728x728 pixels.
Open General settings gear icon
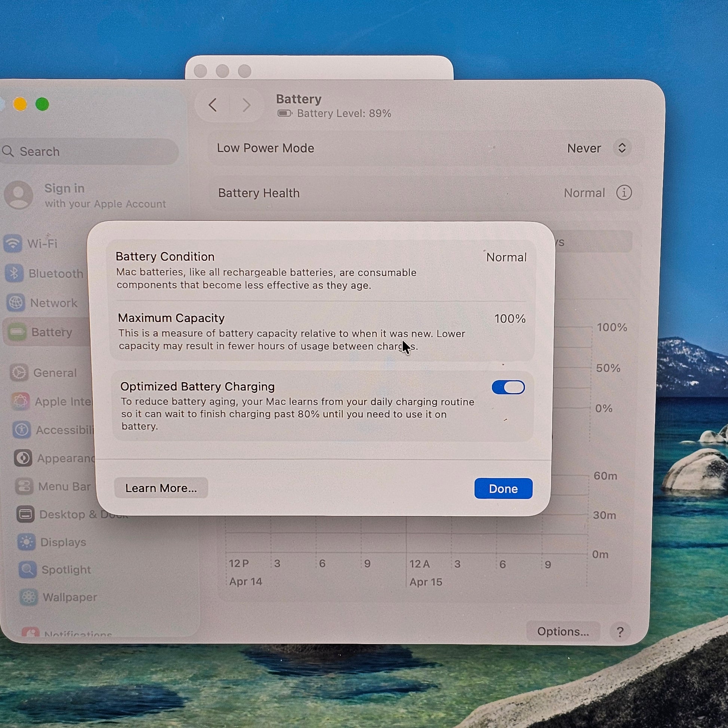point(19,373)
